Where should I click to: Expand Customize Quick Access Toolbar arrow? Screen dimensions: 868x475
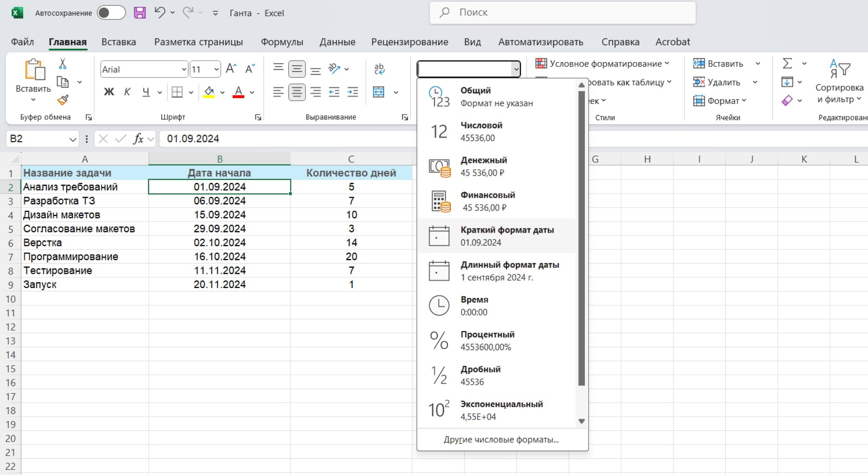pyautogui.click(x=215, y=13)
